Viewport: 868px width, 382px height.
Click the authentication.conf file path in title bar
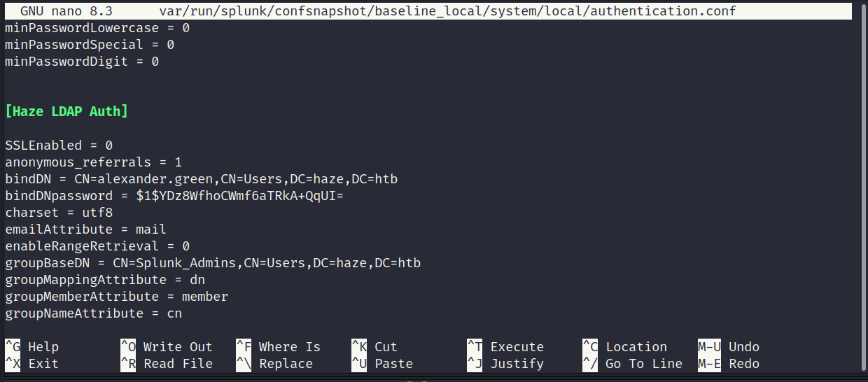click(x=448, y=11)
